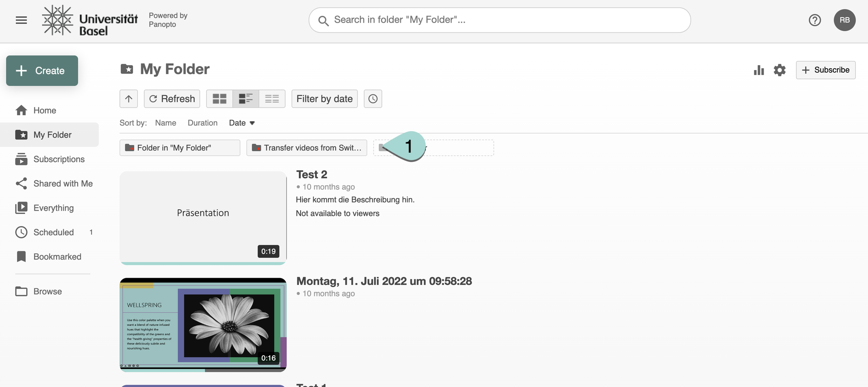Click search in folder input field

pos(500,20)
